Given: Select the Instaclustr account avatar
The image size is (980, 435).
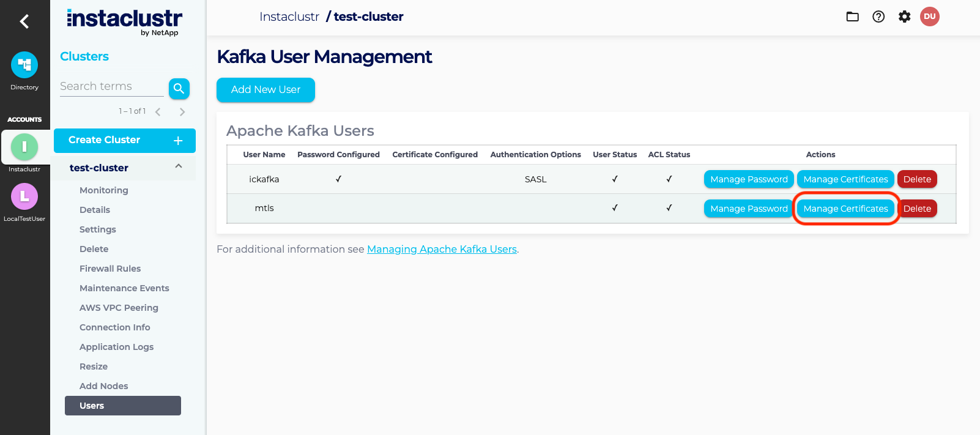Looking at the screenshot, I should 24,147.
